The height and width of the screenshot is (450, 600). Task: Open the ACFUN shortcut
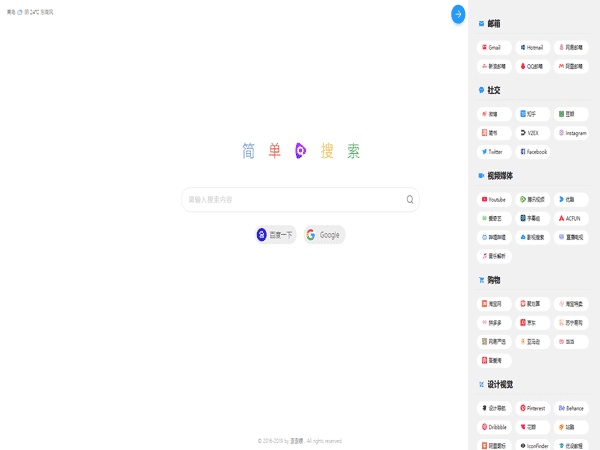click(x=573, y=218)
